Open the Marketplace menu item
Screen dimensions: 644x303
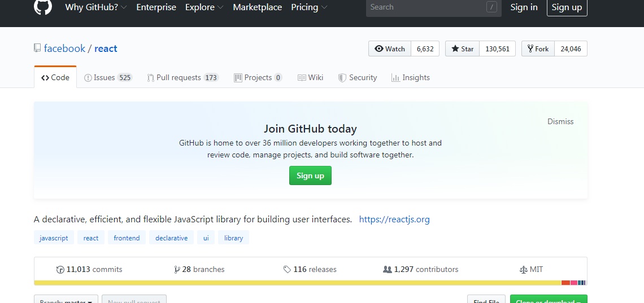[257, 7]
